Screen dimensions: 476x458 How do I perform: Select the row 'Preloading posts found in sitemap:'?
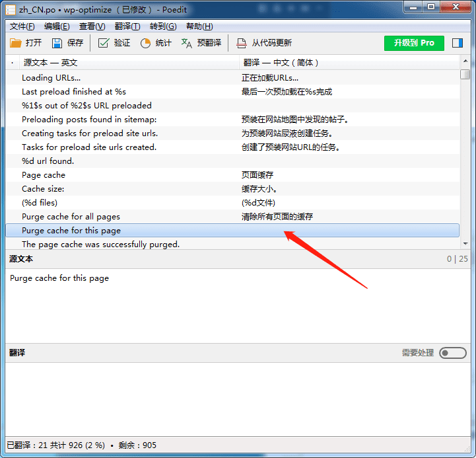232,120
